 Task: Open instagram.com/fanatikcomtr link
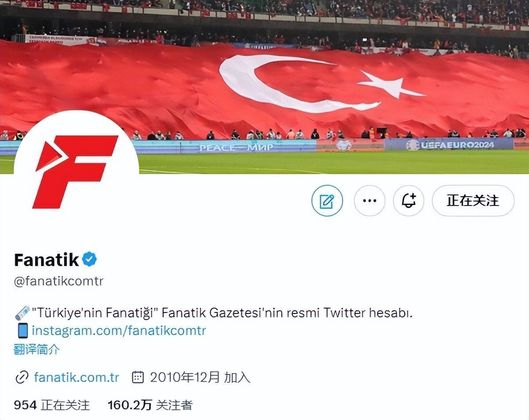tap(119, 330)
